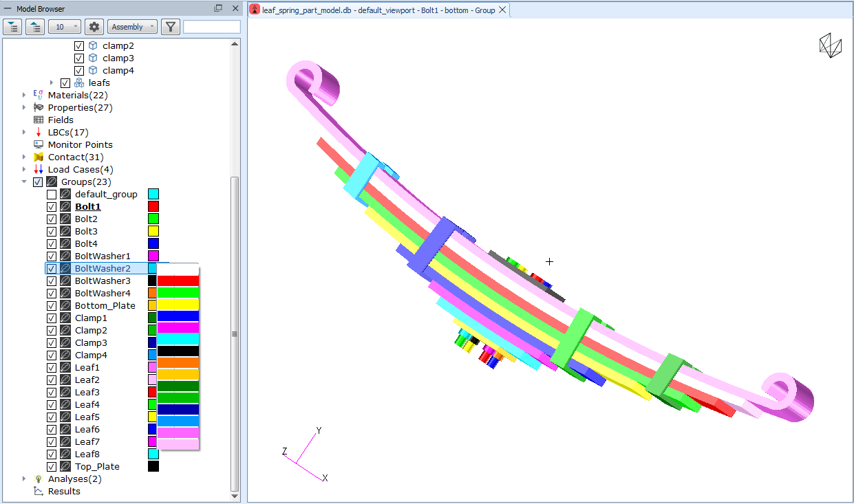
Task: Enable the default_group checkbox
Action: [x=52, y=195]
